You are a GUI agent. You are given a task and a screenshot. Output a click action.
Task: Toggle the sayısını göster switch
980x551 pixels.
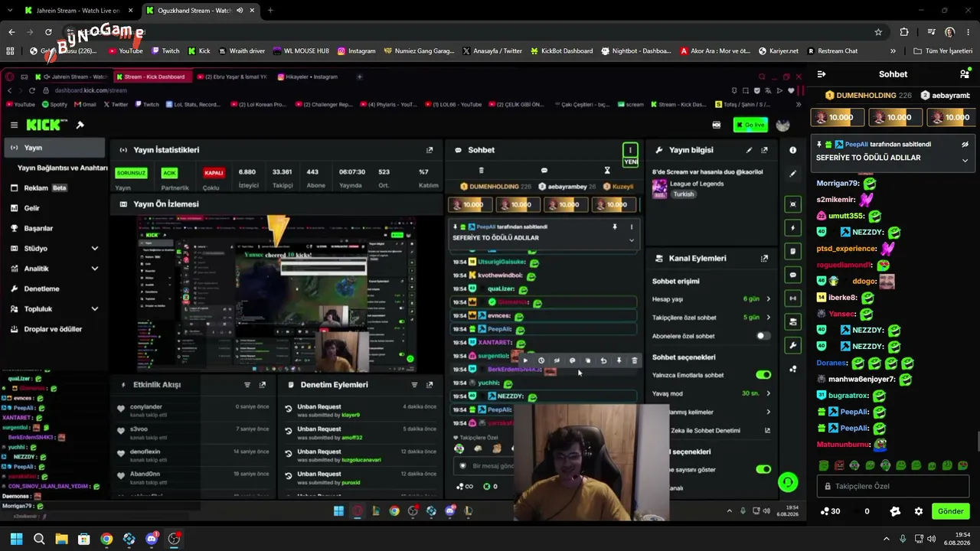763,469
